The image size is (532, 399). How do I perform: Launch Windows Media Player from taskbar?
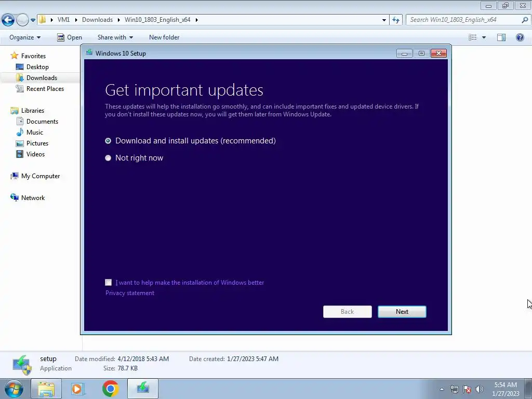click(x=78, y=389)
